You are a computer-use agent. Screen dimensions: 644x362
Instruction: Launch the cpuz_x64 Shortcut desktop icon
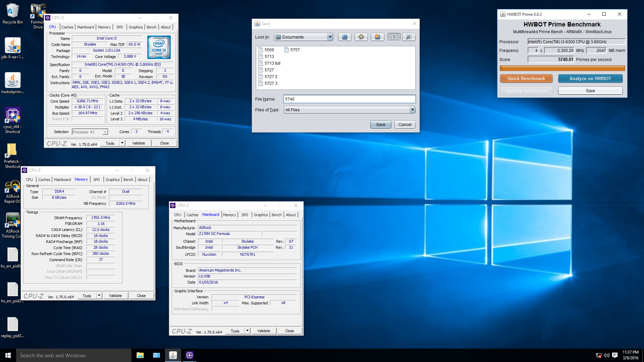tap(13, 120)
